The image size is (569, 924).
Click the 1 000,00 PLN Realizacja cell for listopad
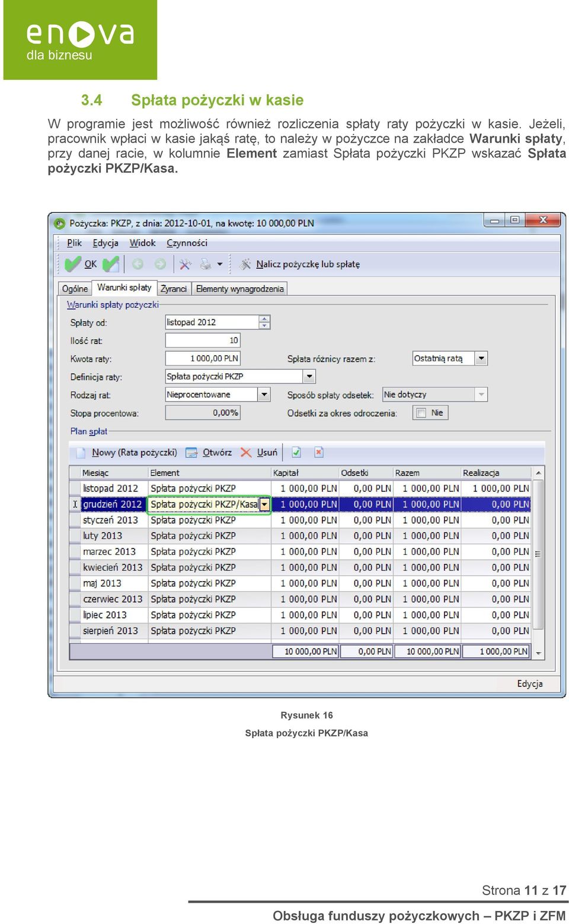(x=496, y=489)
